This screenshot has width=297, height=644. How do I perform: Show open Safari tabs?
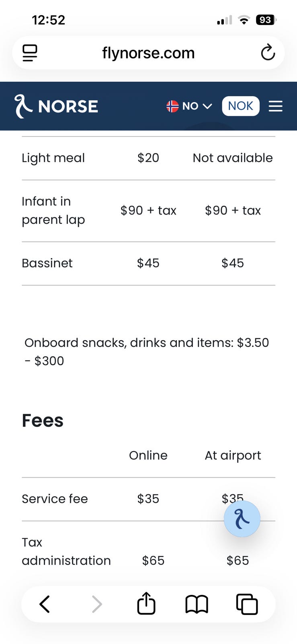(247, 604)
